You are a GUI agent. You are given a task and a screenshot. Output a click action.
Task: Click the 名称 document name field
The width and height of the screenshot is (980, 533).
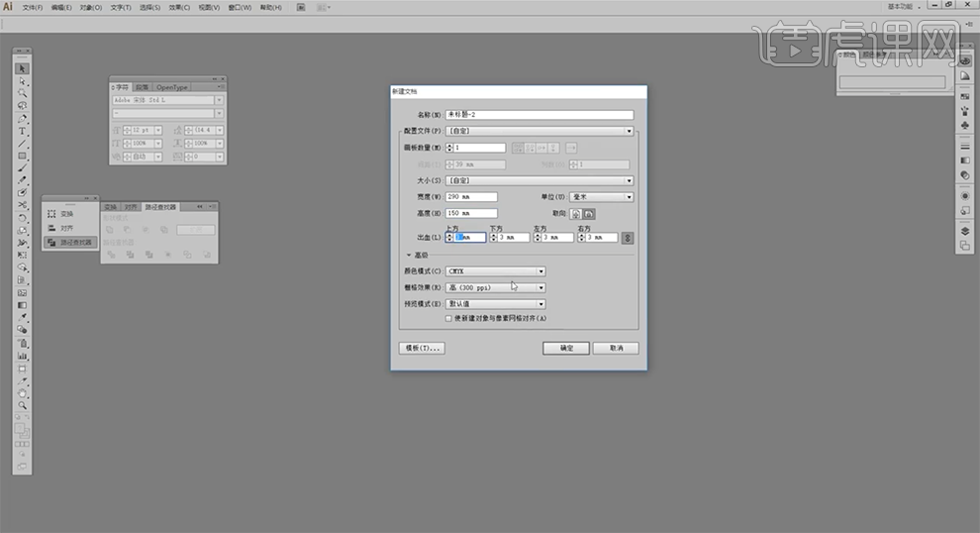tap(539, 115)
